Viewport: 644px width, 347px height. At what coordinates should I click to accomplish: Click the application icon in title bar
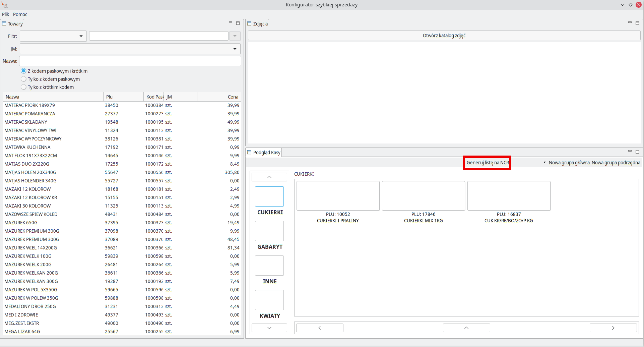pos(5,5)
